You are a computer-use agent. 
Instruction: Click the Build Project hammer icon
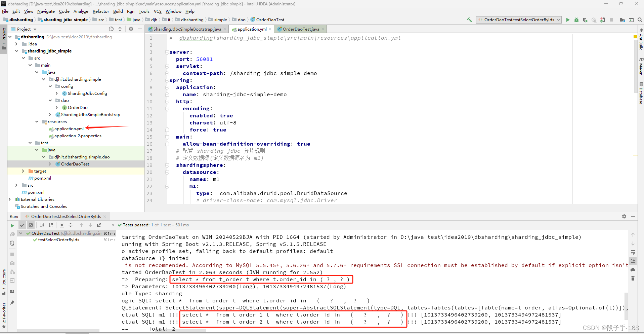tap(469, 20)
